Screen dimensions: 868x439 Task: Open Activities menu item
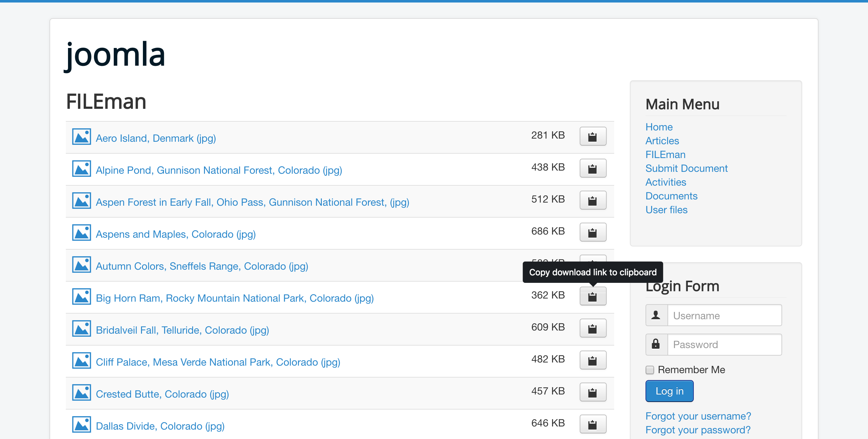[x=666, y=182]
